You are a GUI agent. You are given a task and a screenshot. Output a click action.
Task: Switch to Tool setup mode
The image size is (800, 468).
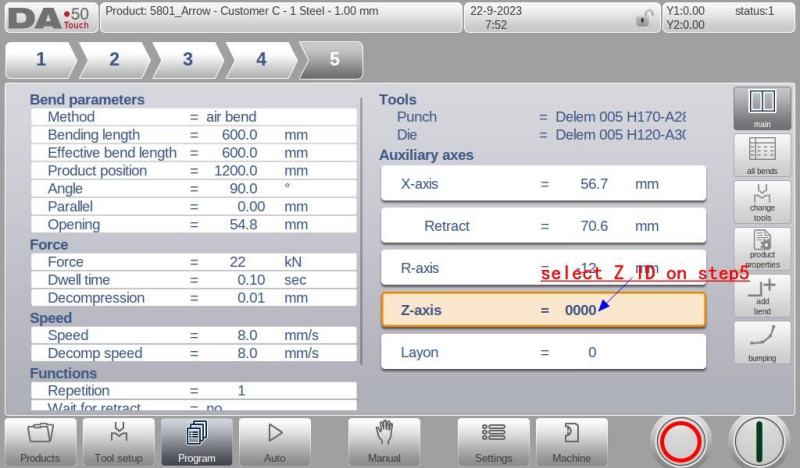pyautogui.click(x=118, y=441)
